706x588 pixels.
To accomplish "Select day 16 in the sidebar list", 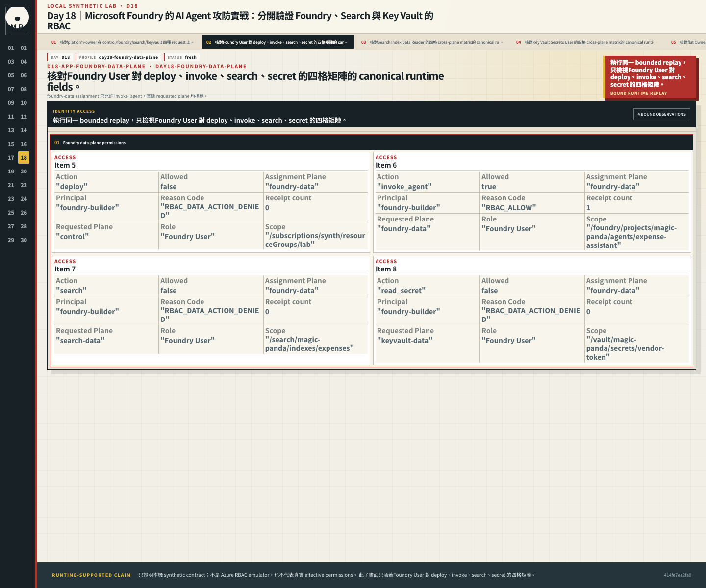I will pos(24,144).
